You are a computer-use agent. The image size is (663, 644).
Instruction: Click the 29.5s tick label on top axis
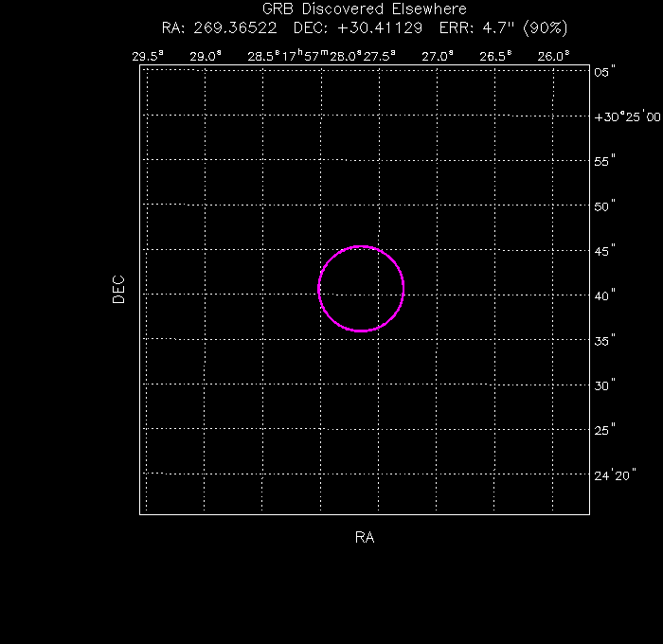(x=148, y=56)
